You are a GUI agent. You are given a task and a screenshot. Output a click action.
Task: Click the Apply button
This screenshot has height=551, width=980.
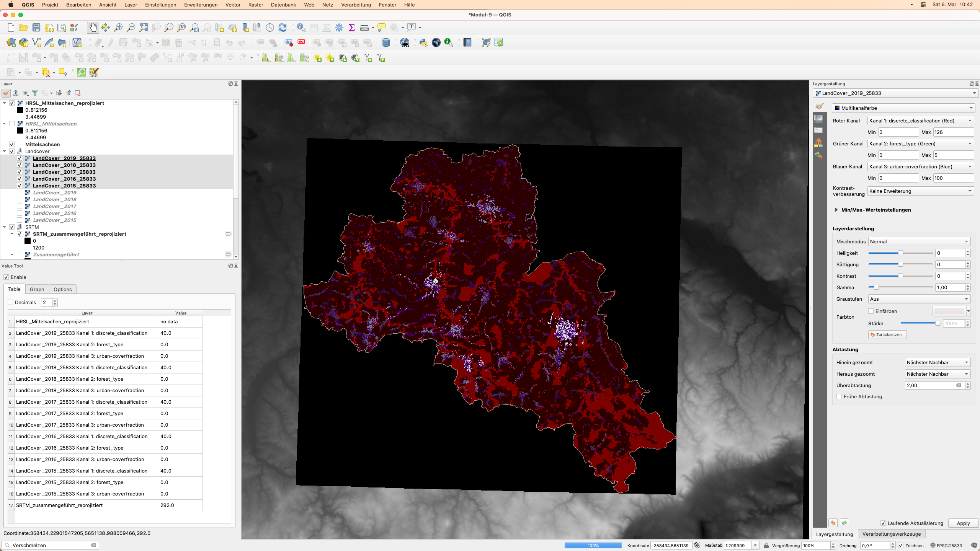click(963, 523)
